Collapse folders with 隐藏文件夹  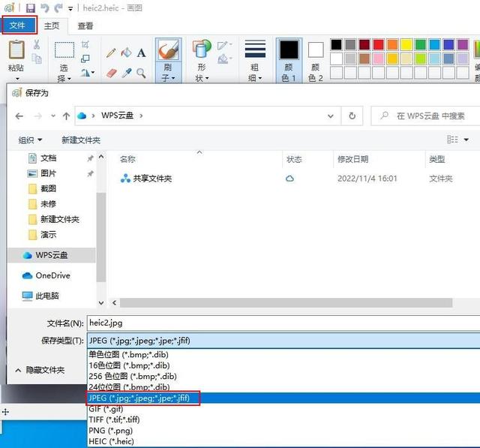[40, 370]
